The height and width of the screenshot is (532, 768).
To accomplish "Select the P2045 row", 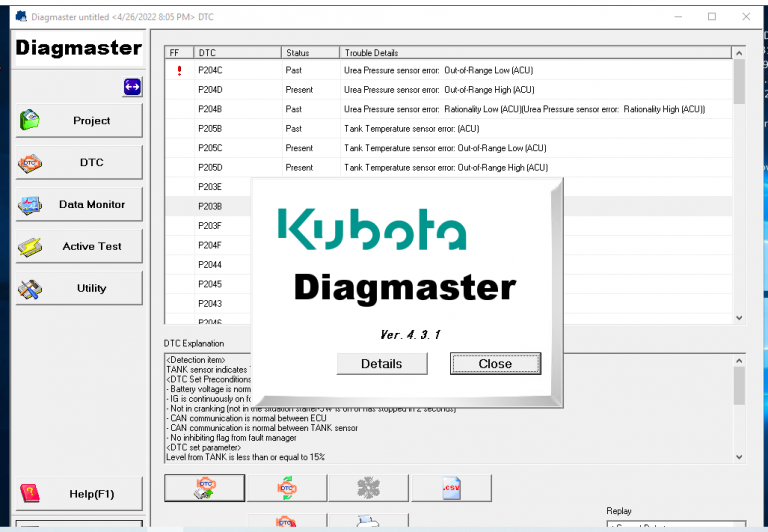I will (210, 284).
